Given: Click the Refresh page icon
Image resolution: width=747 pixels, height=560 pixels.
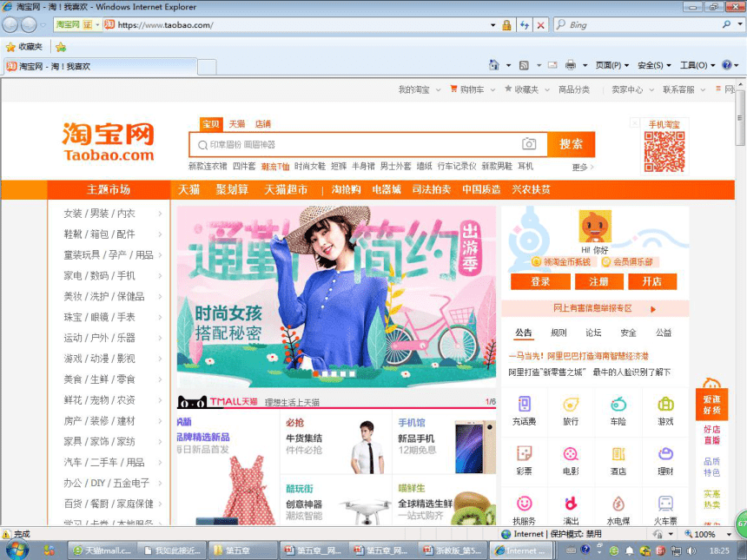Looking at the screenshot, I should (x=525, y=25).
